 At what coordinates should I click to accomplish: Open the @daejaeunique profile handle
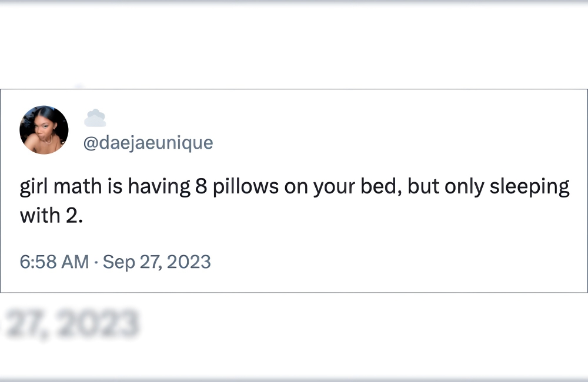click(x=148, y=143)
